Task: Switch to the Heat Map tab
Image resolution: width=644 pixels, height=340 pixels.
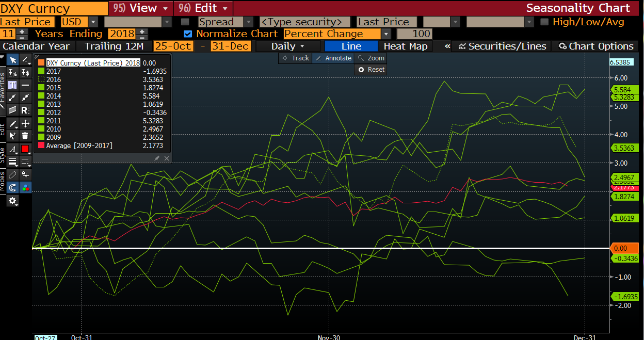Action: 406,46
